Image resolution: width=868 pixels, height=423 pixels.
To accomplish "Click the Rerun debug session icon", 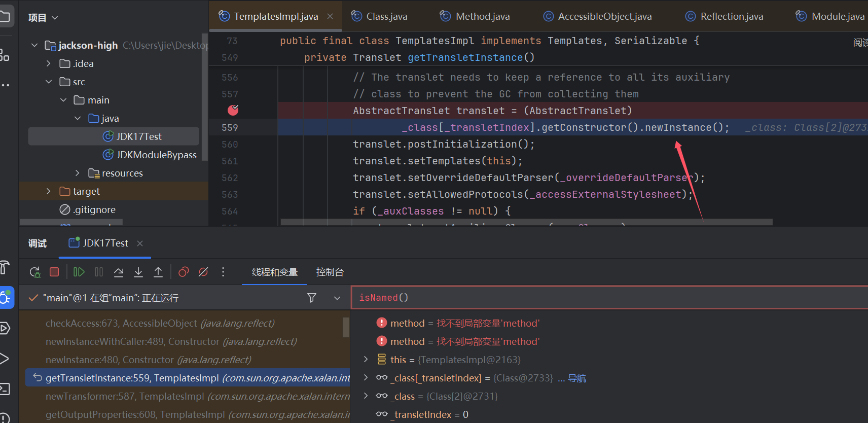I will (35, 272).
